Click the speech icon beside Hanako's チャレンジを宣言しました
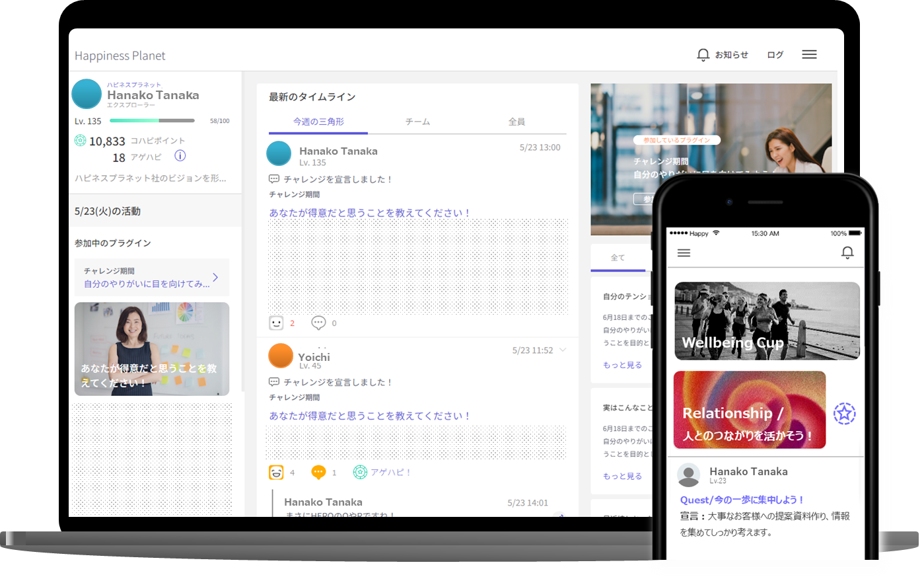This screenshot has width=924, height=581. (x=274, y=179)
